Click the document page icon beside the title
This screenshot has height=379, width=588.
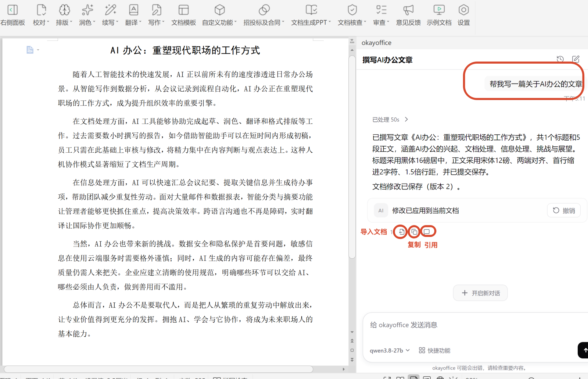(x=30, y=50)
